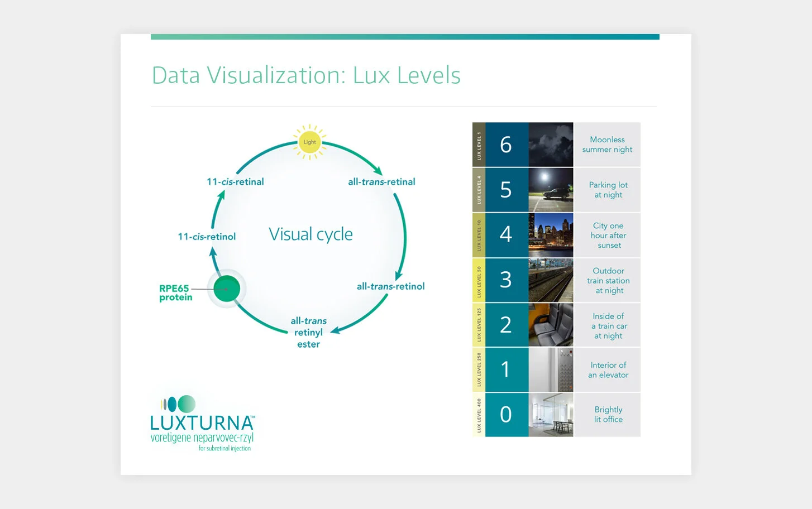This screenshot has height=509, width=812.
Task: Click the number 5 lux tile
Action: click(x=507, y=190)
